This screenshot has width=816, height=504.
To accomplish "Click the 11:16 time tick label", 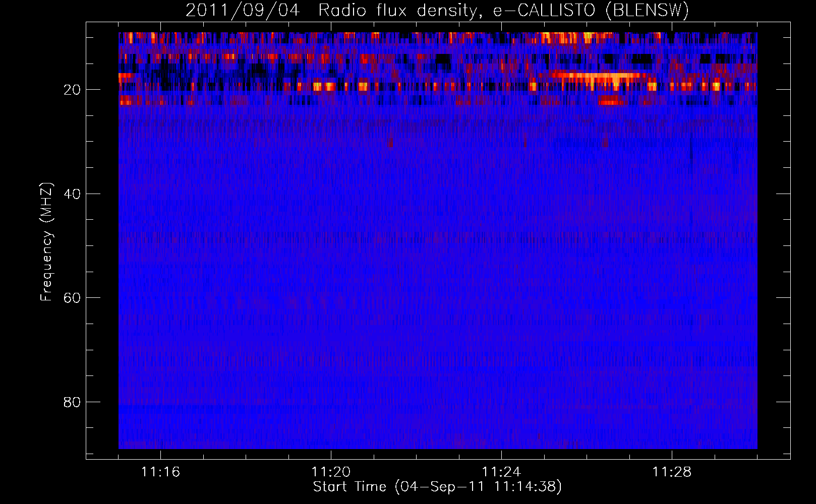I will pyautogui.click(x=161, y=472).
